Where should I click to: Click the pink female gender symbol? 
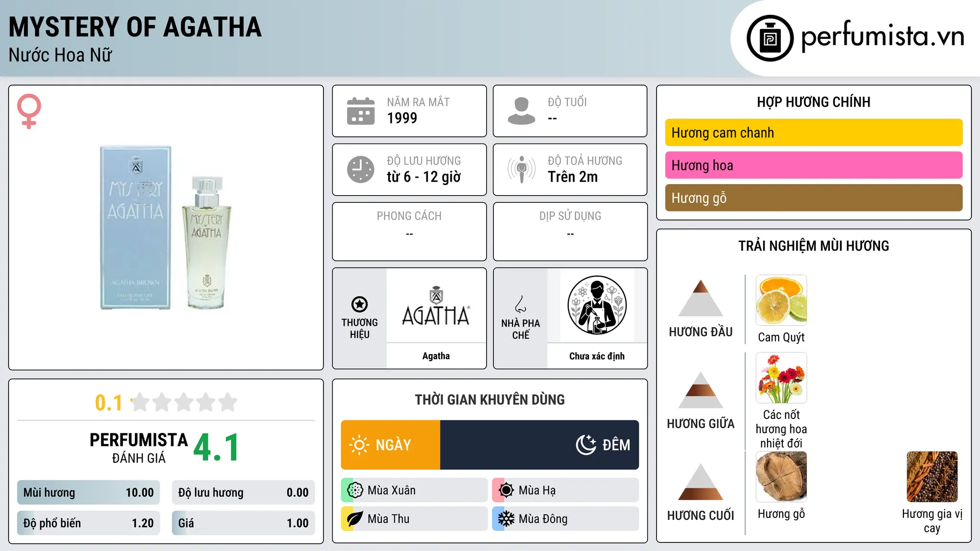29,111
